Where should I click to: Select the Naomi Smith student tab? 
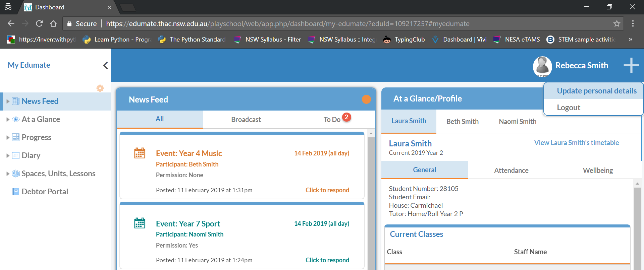518,122
